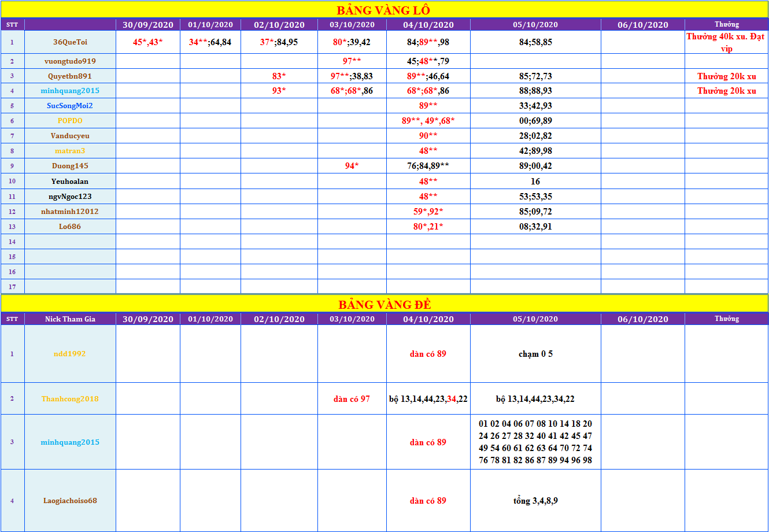This screenshot has width=769, height=532.
Task: Click the SucSongMoi2 nickname
Action: pyautogui.click(x=70, y=106)
